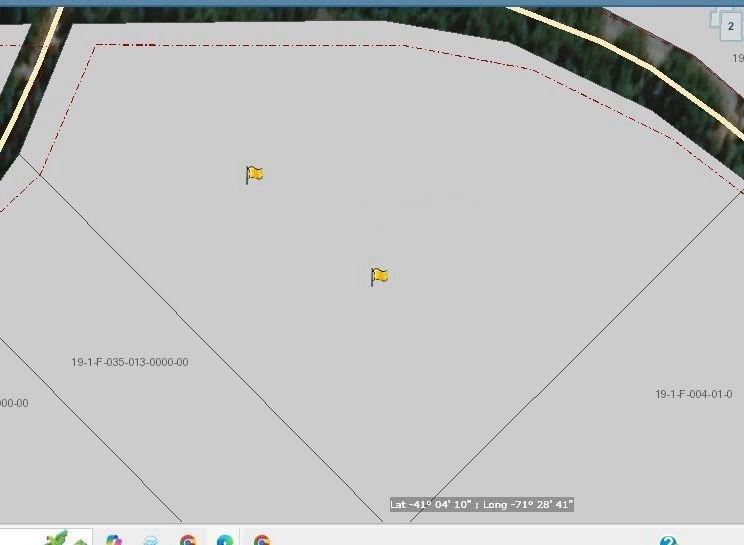The height and width of the screenshot is (545, 744).
Task: Click the green arrow icon beside the bird
Action: (80, 541)
